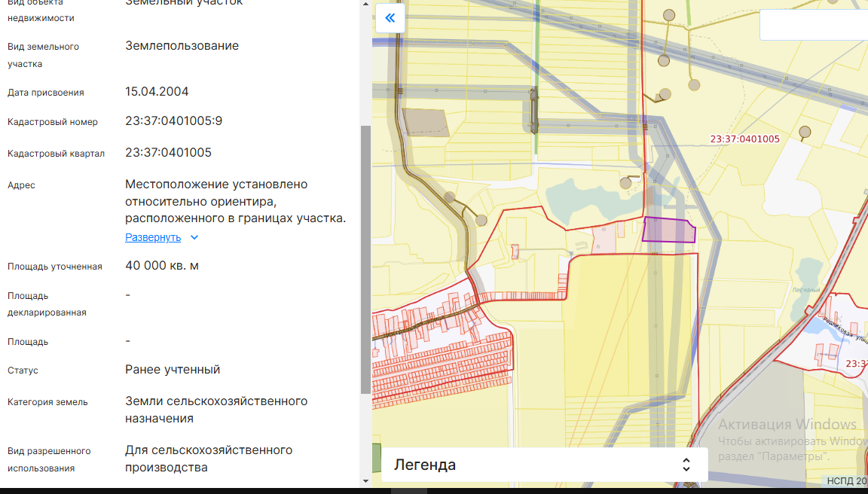Select the pink parcel left of the purple parcel
Image resolution: width=868 pixels, height=494 pixels.
604,238
